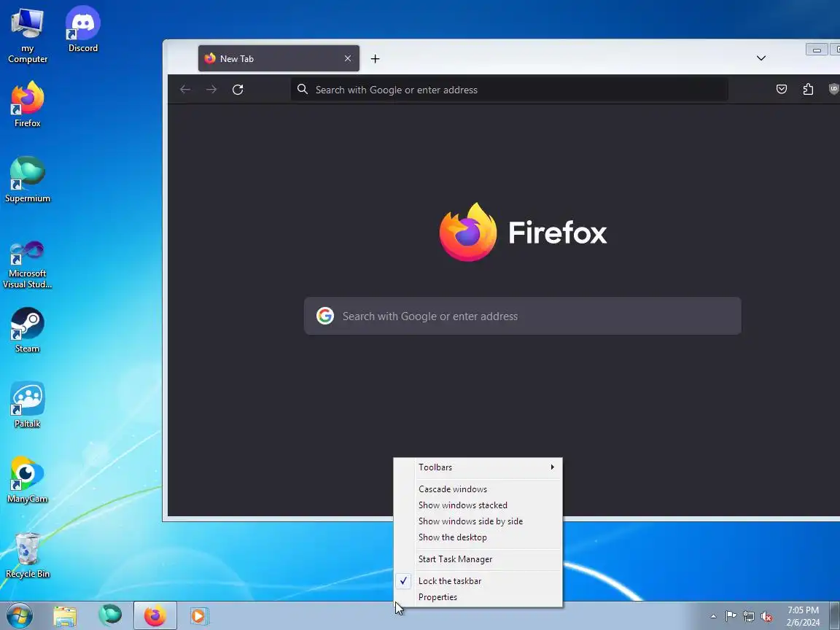Reload the page in Firefox
This screenshot has height=630, width=840.
tap(238, 90)
